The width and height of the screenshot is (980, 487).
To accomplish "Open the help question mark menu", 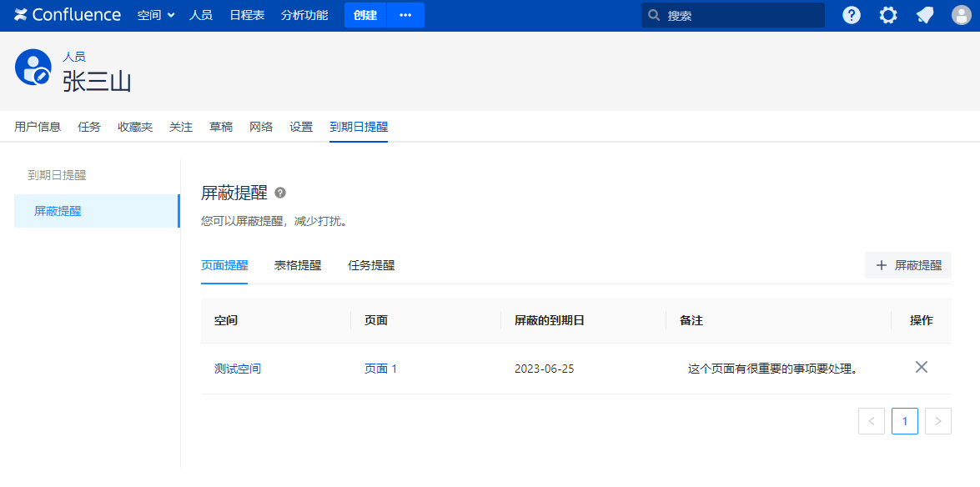I will pos(851,15).
